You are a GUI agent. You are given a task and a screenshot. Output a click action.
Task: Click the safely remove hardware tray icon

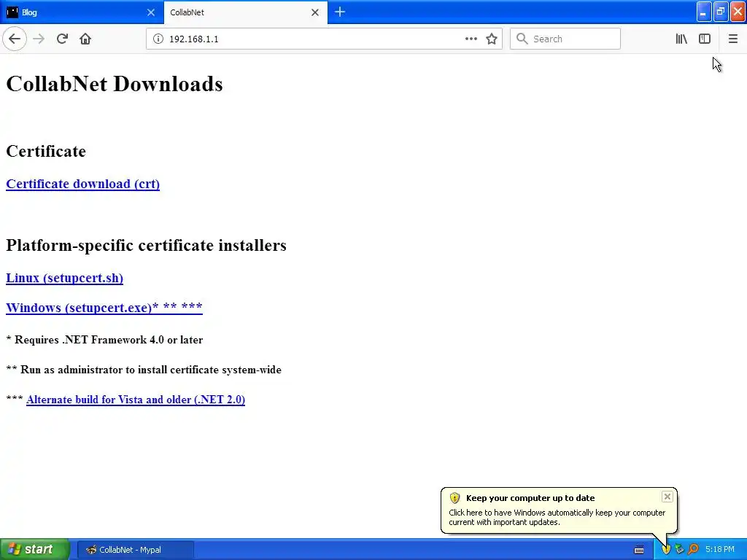679,550
